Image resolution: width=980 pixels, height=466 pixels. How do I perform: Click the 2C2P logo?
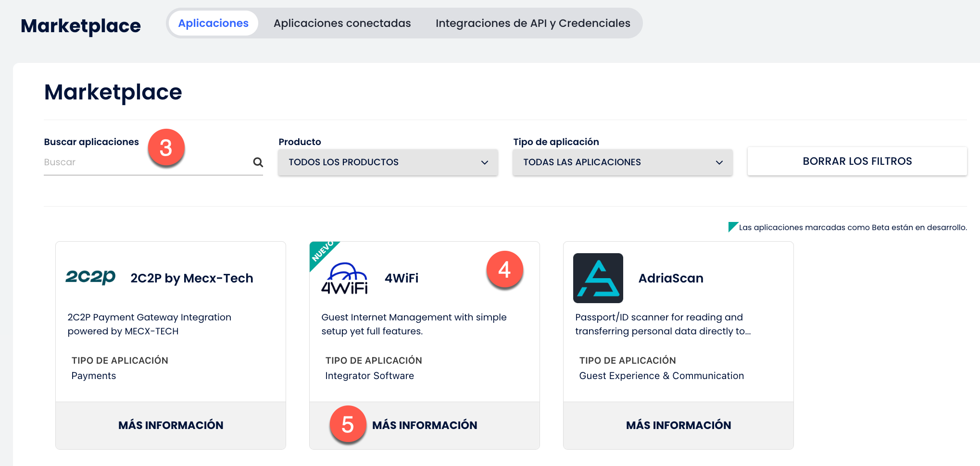[90, 277]
